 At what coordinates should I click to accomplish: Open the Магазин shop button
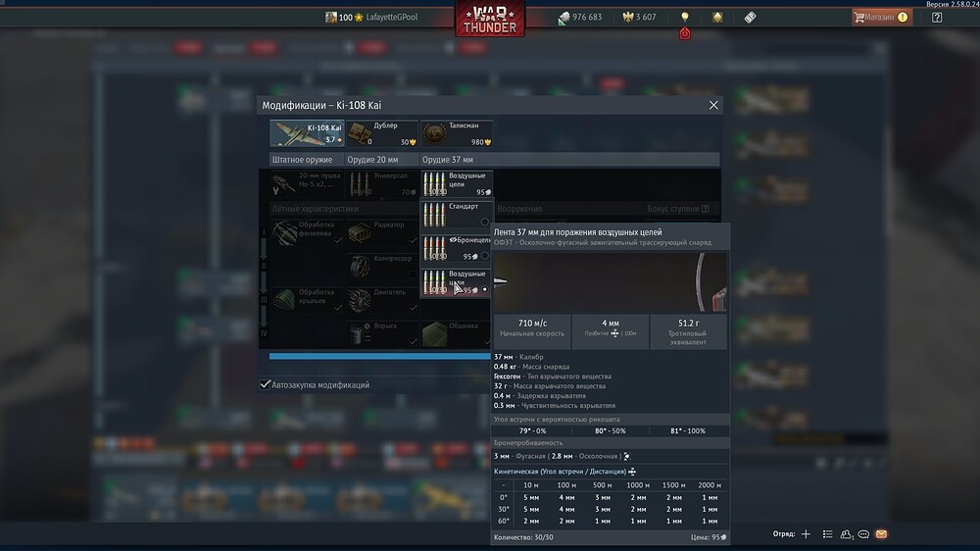pyautogui.click(x=882, y=17)
